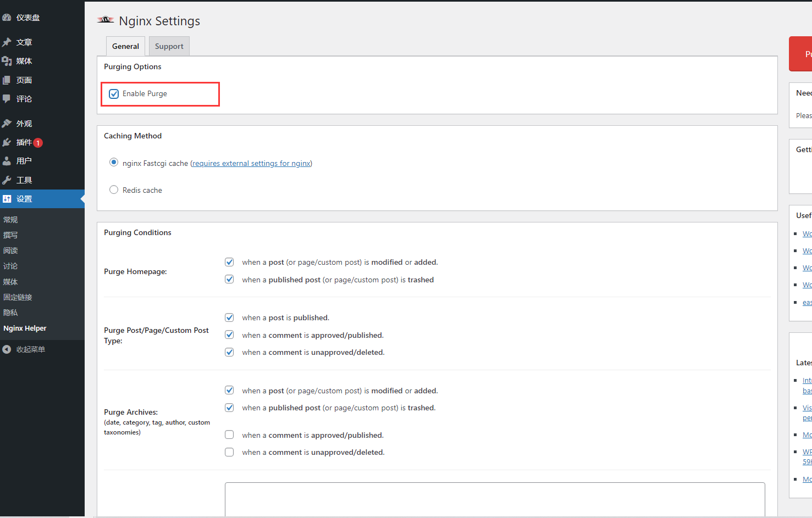Image resolution: width=812 pixels, height=518 pixels.
Task: Click the 文章 posts pin icon
Action: 7,42
